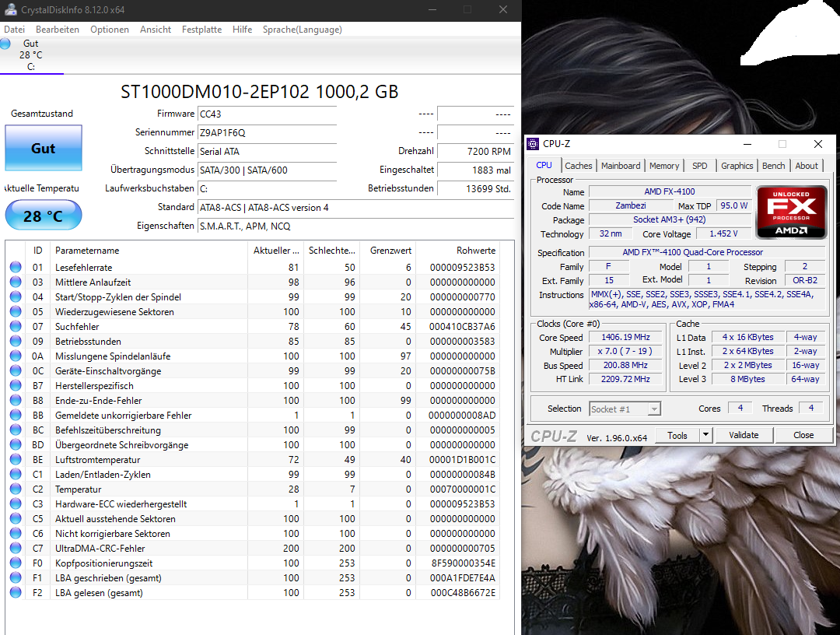
Task: Click the Close button in CPU-Z
Action: click(x=803, y=435)
